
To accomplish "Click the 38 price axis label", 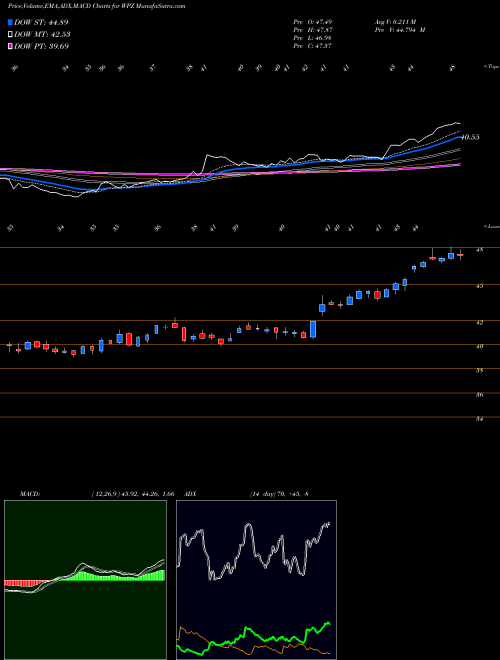I will pyautogui.click(x=479, y=370).
